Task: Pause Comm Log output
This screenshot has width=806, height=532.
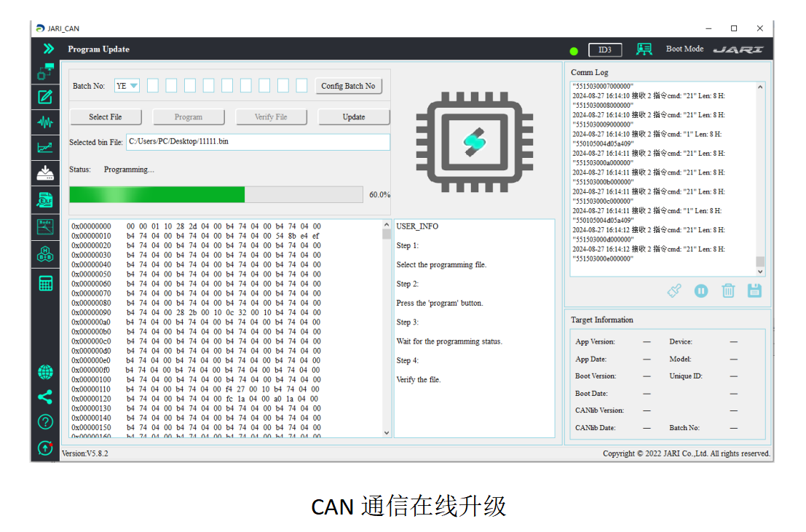Action: [x=700, y=290]
